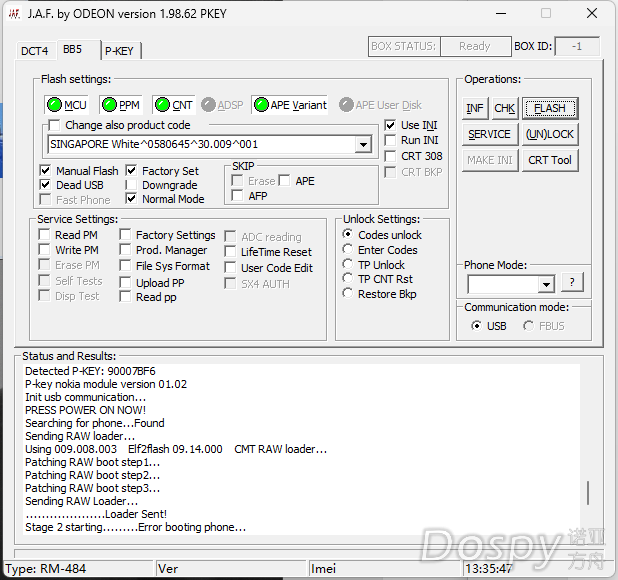Viewport: 618px width, 580px height.
Task: Enable SKIP APE checkbox
Action: tap(284, 180)
